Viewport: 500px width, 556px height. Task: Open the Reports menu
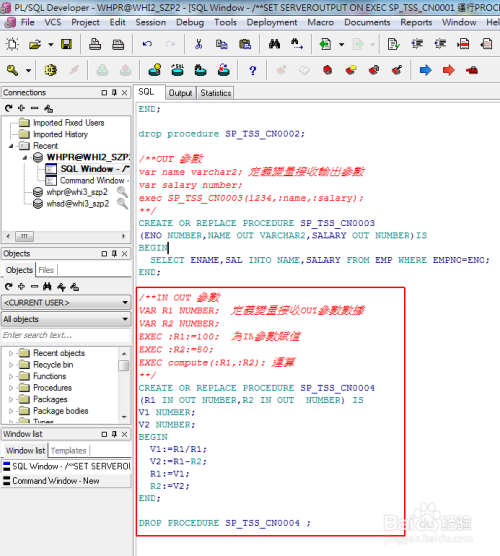click(x=416, y=22)
